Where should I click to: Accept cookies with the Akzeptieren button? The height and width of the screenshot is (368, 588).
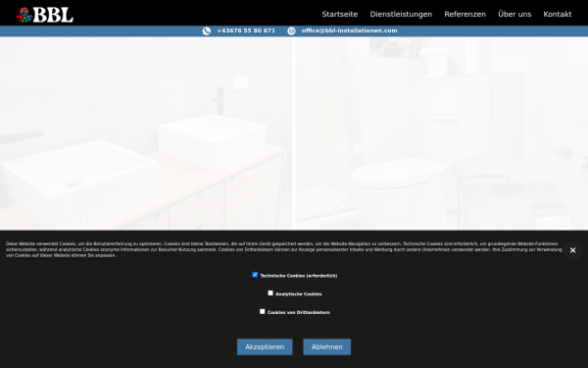click(x=265, y=347)
